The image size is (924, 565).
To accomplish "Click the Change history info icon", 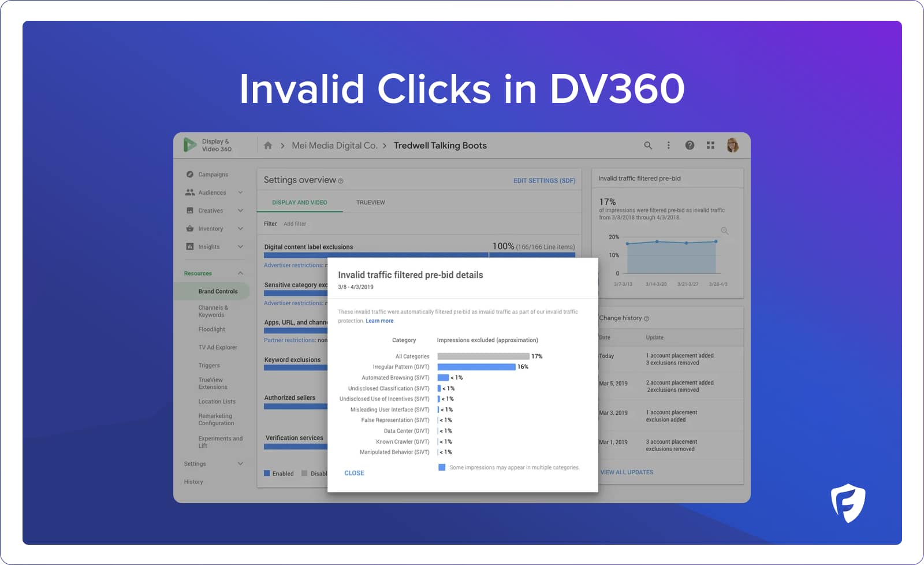I will pyautogui.click(x=646, y=318).
